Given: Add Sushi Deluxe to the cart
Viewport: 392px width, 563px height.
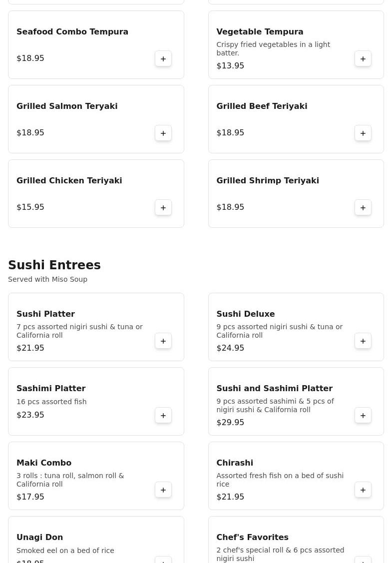Looking at the screenshot, I should (363, 341).
